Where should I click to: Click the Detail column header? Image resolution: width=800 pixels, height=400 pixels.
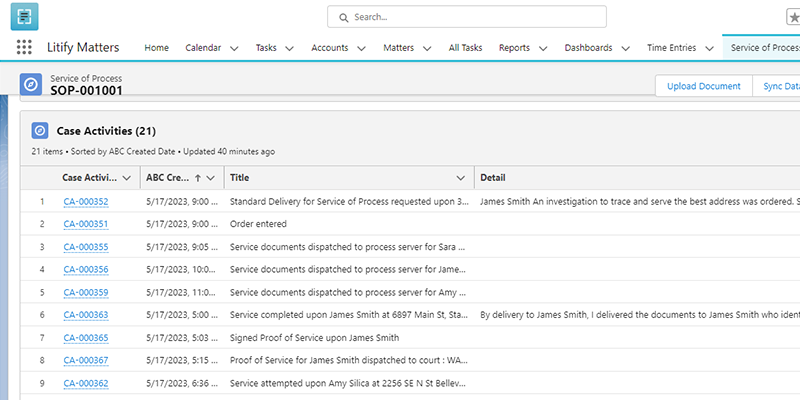click(x=493, y=178)
